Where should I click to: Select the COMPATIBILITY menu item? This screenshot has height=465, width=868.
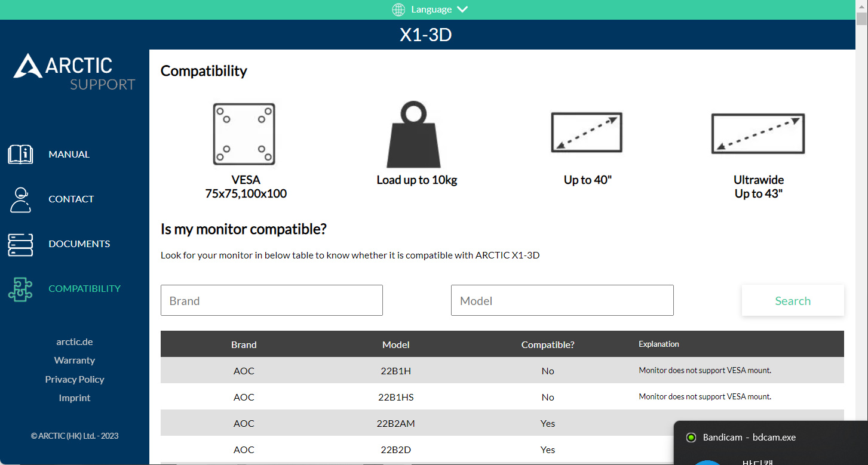85,288
